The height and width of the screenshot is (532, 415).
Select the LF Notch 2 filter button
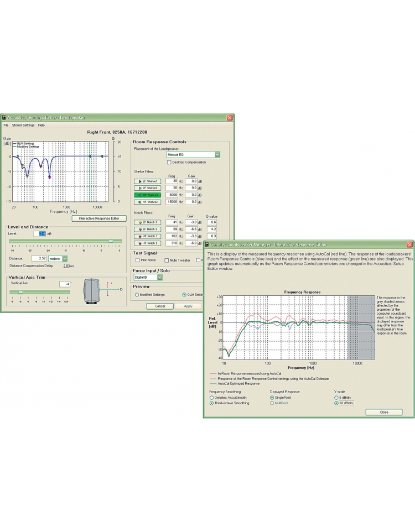point(147,230)
